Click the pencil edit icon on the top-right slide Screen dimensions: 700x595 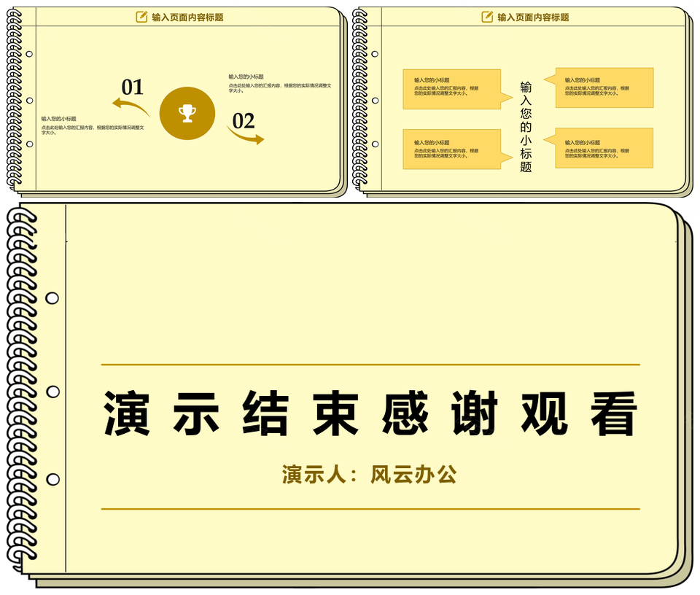487,17
